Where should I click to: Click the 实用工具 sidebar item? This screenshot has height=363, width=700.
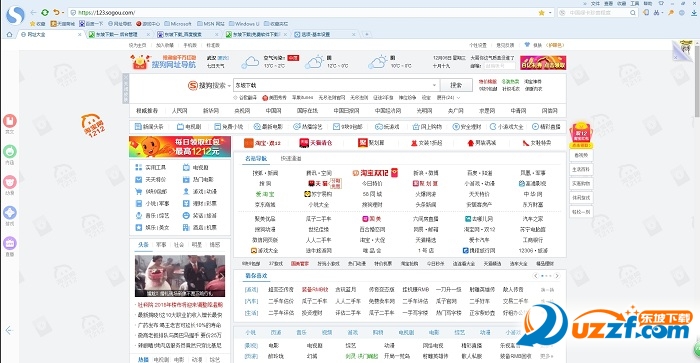click(x=150, y=167)
